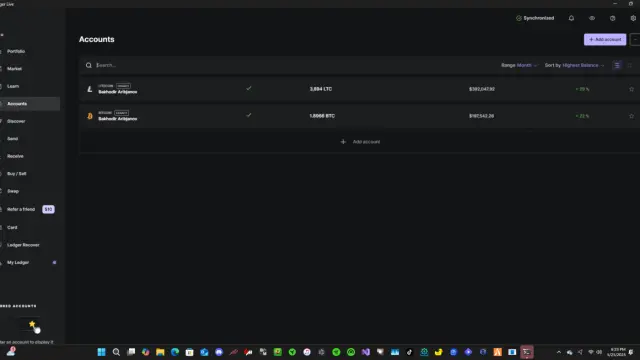The image size is (640, 360).
Task: Open File Explorer from the taskbar
Action: tap(160, 352)
